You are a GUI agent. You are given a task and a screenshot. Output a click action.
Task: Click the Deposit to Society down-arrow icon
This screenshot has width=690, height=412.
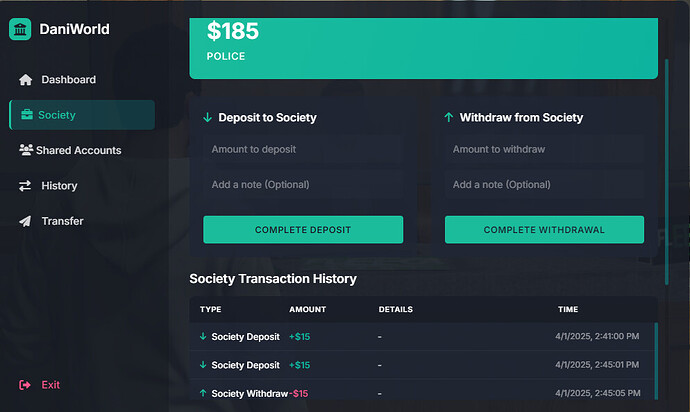click(x=207, y=118)
